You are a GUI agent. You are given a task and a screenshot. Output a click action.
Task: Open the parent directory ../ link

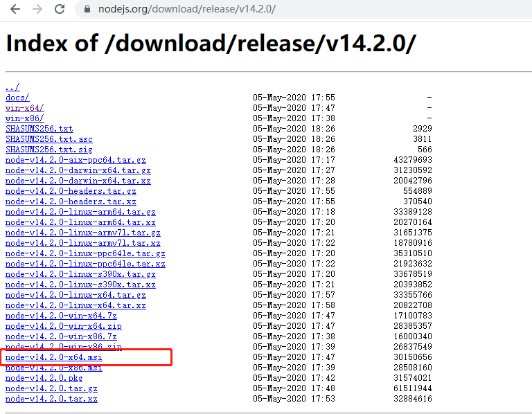pos(12,87)
